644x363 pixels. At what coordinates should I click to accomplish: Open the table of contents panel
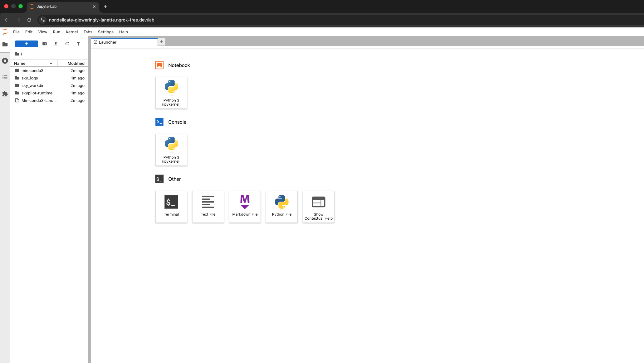(x=5, y=77)
